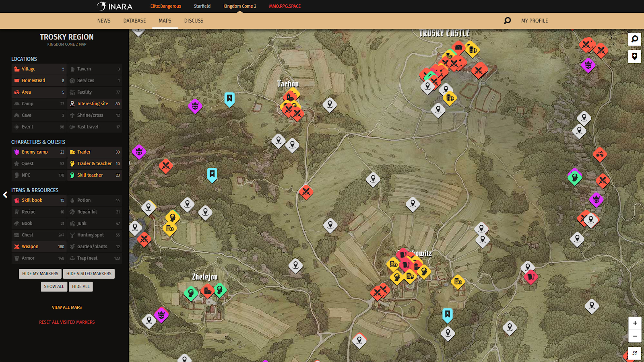Toggle the Interesting site filter
This screenshot has height=362, width=644.
point(95,104)
